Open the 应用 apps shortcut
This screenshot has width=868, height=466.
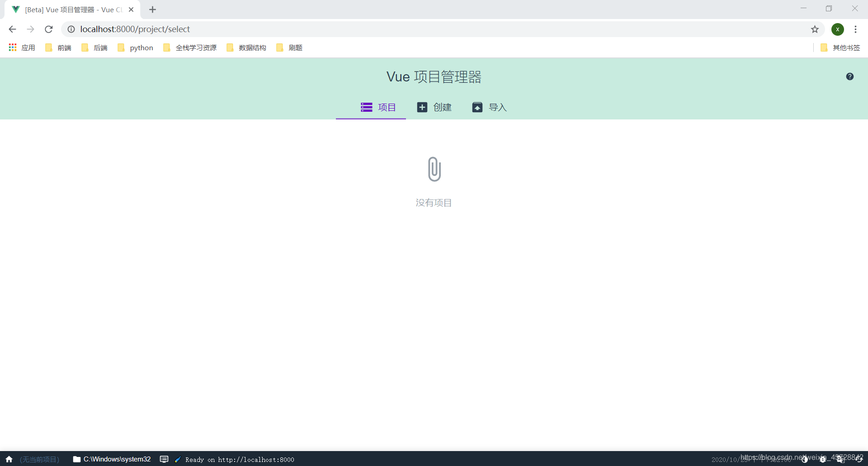22,48
